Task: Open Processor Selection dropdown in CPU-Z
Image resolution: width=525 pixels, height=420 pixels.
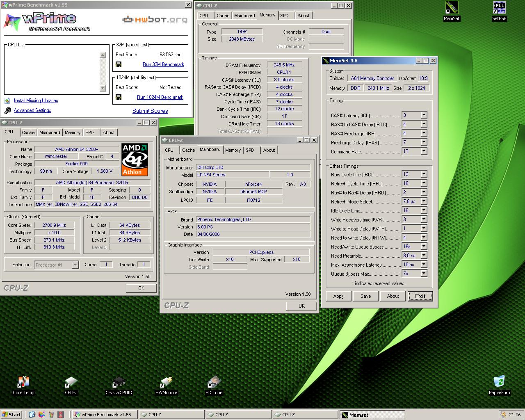Action: (x=75, y=265)
